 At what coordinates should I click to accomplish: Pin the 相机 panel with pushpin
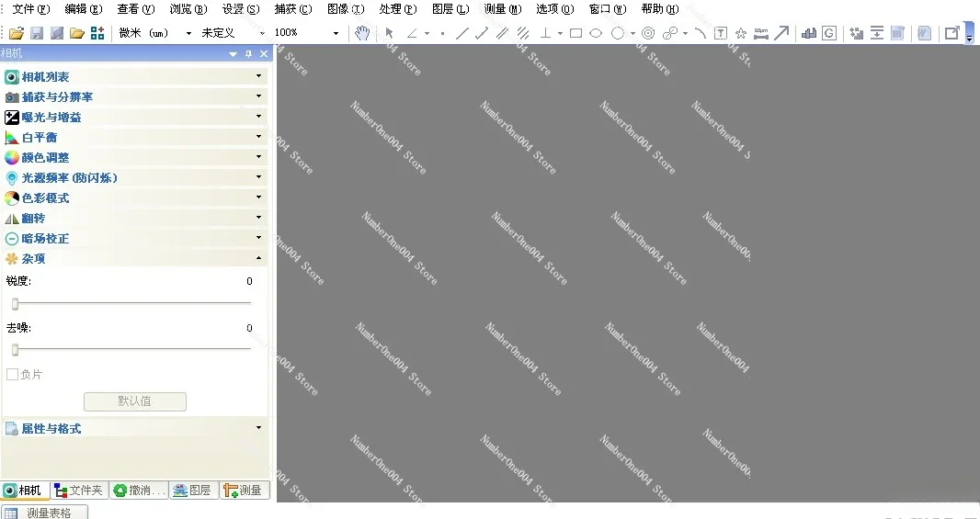(248, 53)
